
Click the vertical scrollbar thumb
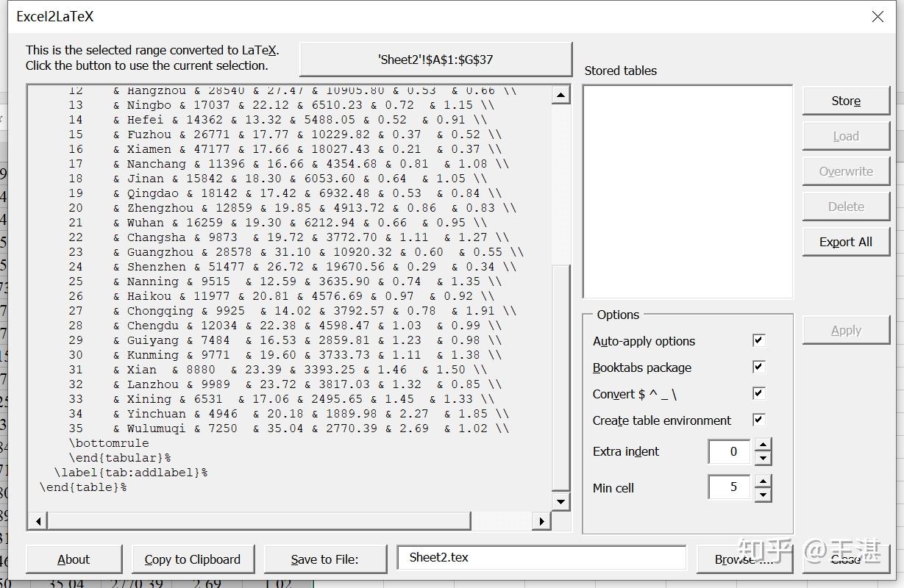(560, 377)
